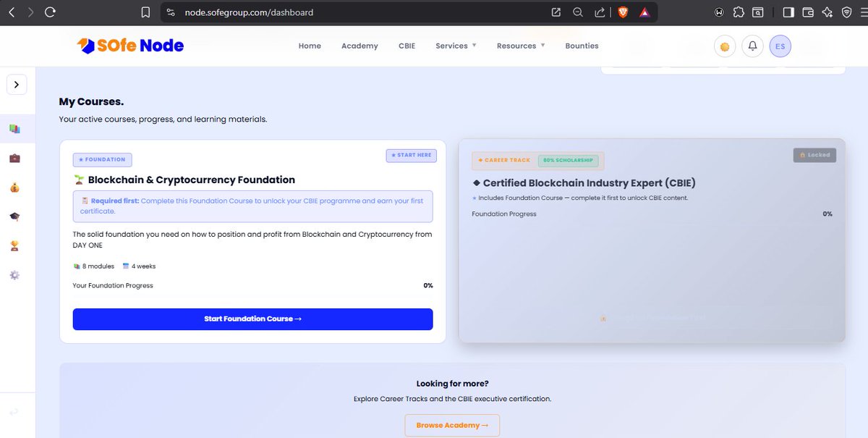Click the Browse Academy button
Image resolution: width=868 pixels, height=438 pixels.
(452, 425)
